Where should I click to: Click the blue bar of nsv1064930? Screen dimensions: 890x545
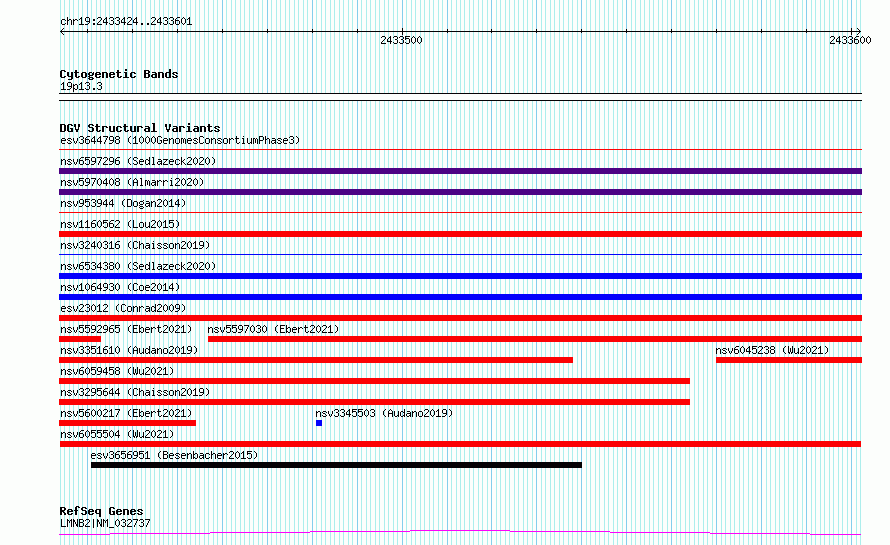[460, 297]
